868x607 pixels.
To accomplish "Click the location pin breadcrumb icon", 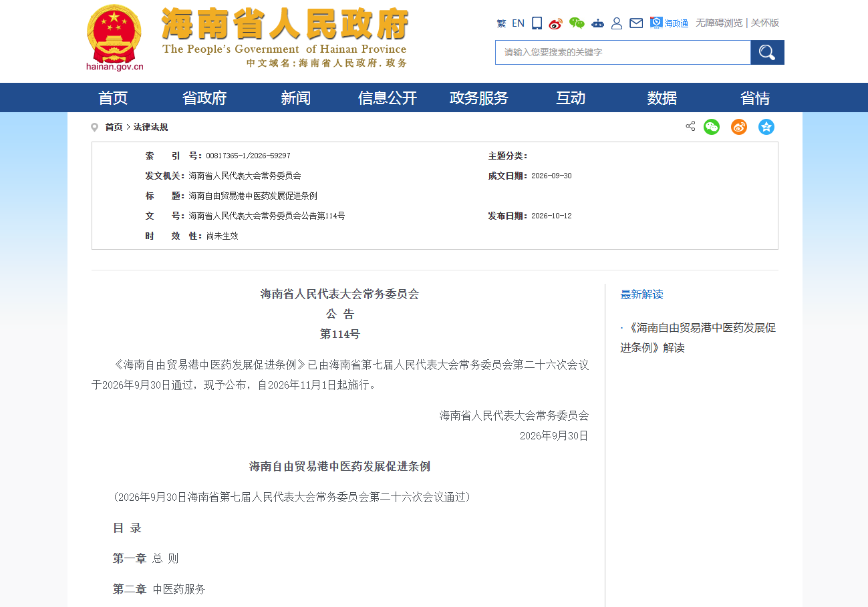I will (x=95, y=128).
